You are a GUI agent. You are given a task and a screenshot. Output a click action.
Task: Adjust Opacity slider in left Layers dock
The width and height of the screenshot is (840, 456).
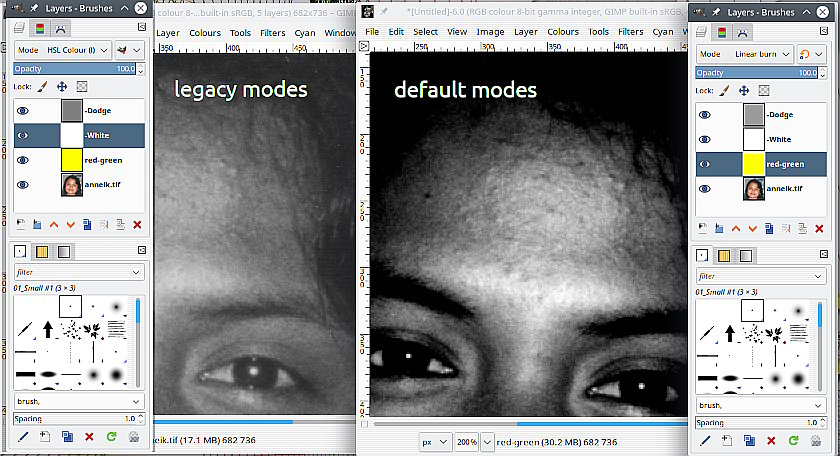(74, 69)
